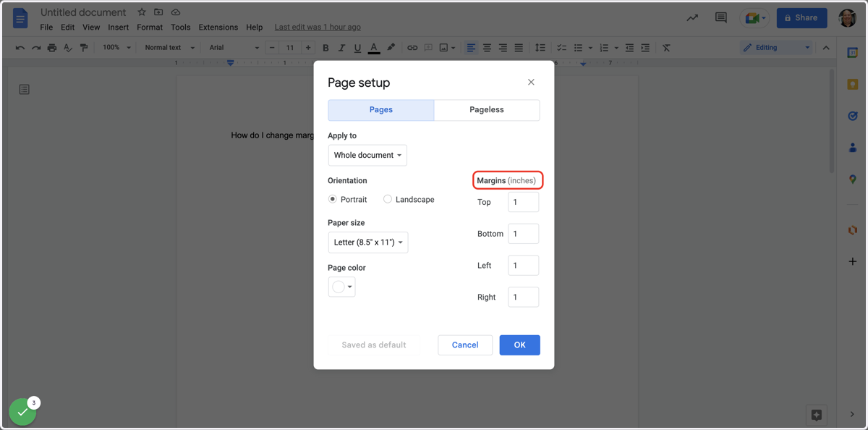Open the Paper size Letter dropdown
The height and width of the screenshot is (430, 868).
click(368, 243)
